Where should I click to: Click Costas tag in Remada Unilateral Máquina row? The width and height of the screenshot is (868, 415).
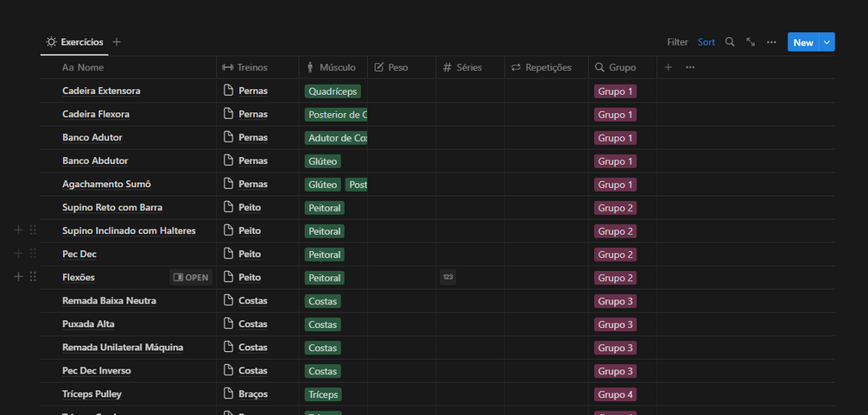click(x=323, y=348)
